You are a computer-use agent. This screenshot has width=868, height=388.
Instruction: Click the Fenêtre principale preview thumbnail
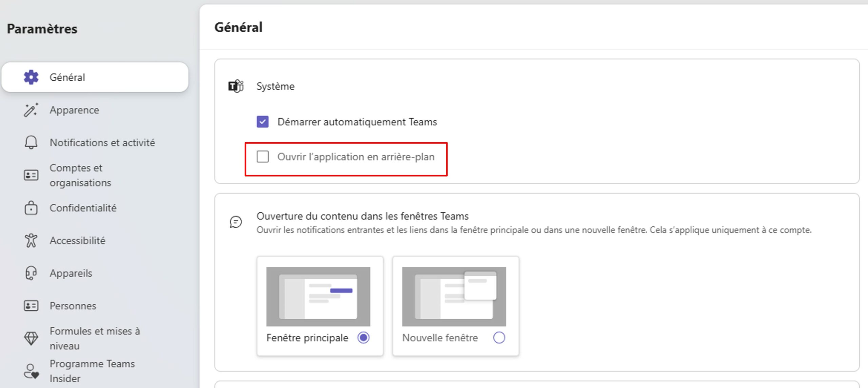click(318, 297)
